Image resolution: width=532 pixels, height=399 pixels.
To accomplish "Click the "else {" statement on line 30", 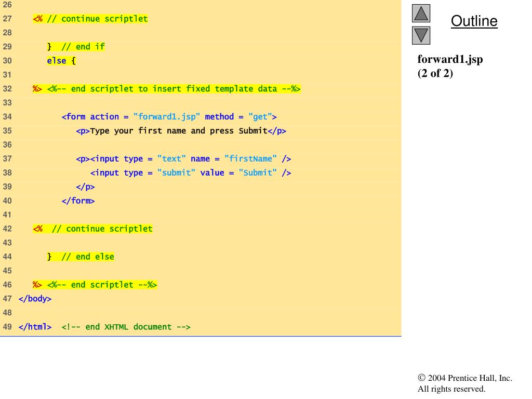I will [x=61, y=61].
